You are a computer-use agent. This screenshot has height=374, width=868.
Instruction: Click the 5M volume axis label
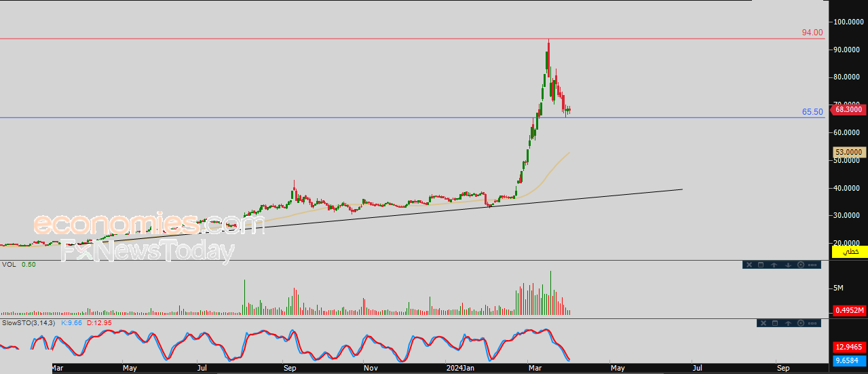(838, 288)
